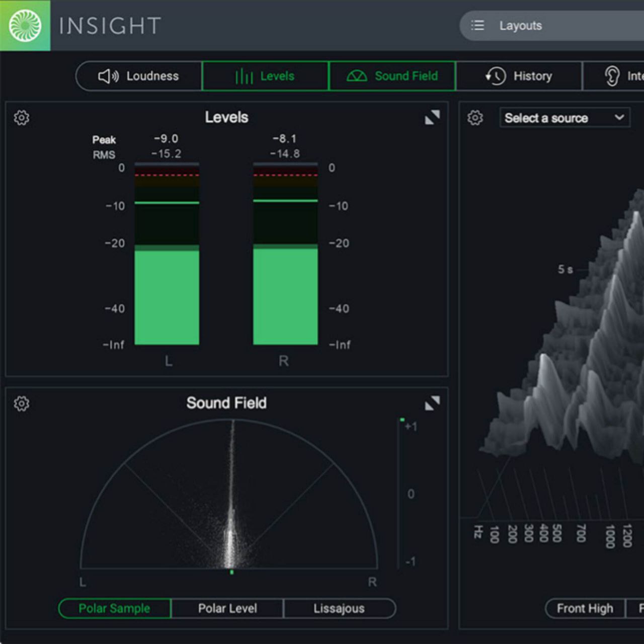644x644 pixels.
Task: Expand the Levels panel to full view
Action: click(x=432, y=117)
